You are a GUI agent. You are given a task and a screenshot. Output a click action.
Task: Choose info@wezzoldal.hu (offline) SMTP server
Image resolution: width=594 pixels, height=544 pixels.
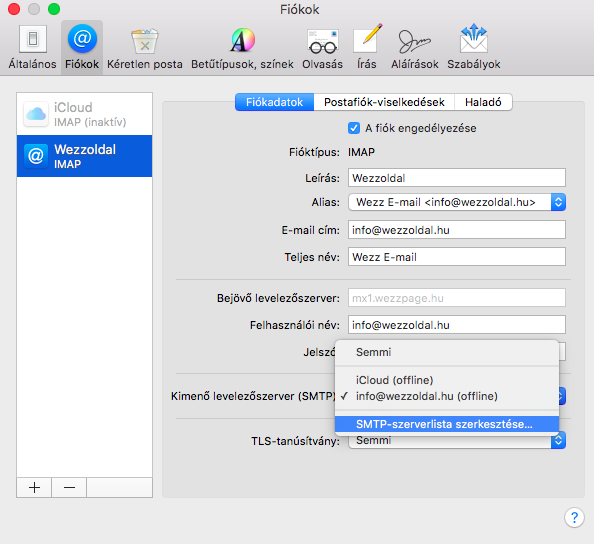(447, 396)
